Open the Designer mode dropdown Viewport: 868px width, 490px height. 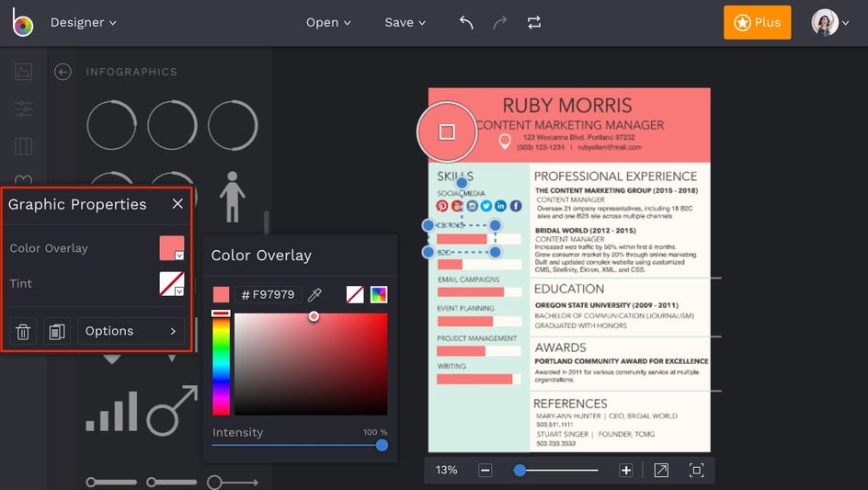[x=83, y=23]
